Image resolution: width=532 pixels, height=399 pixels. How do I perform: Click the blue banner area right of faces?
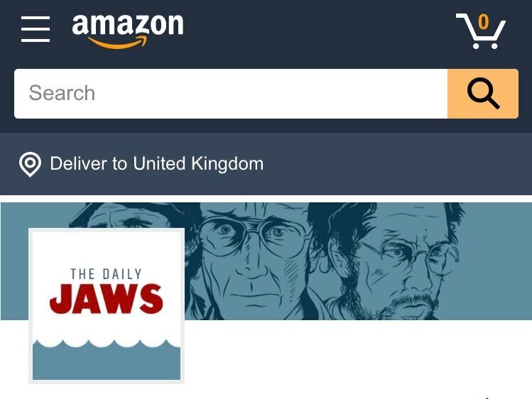pyautogui.click(x=497, y=261)
